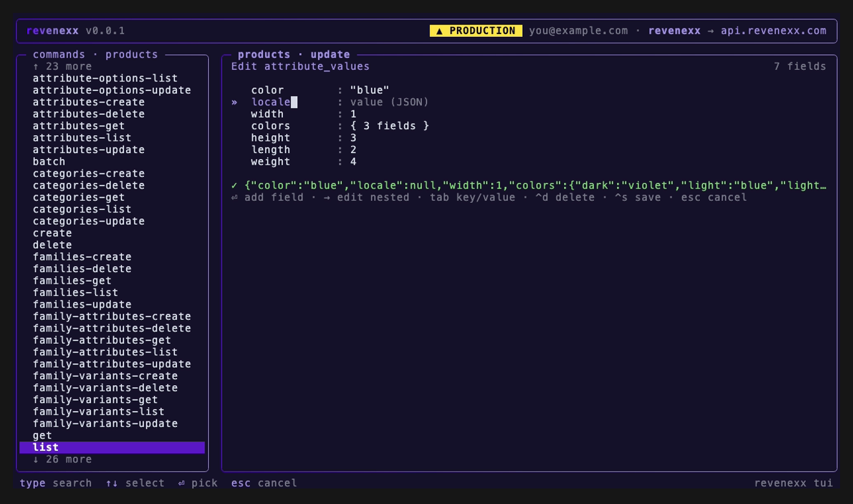The height and width of the screenshot is (504, 853).
Task: Choose the family-variants-list command
Action: tap(99, 411)
